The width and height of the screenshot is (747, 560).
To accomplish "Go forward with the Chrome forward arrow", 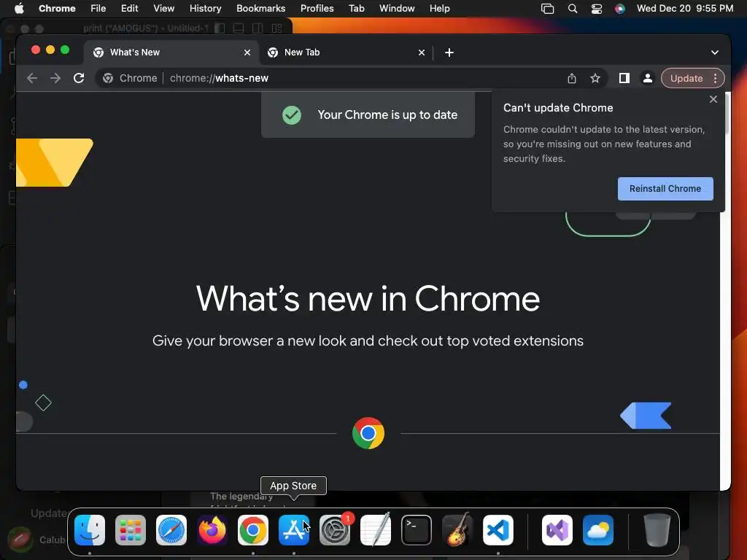I will (55, 78).
